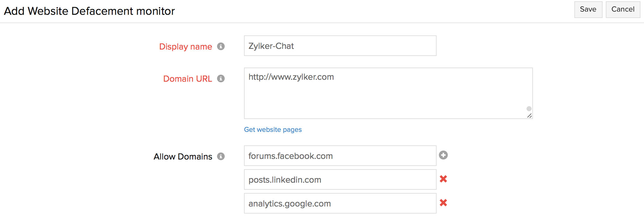
Task: Delete the analytics.google.com domain row
Action: click(443, 203)
